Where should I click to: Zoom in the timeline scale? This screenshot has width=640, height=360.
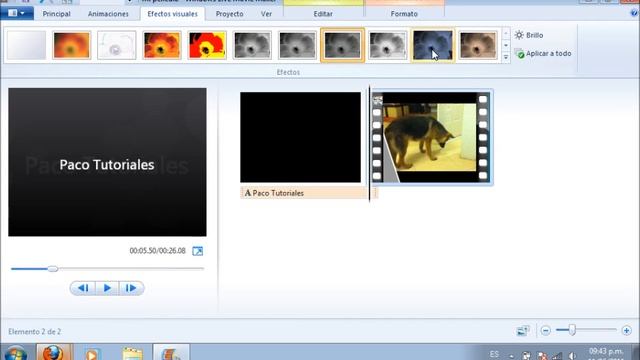point(627,331)
